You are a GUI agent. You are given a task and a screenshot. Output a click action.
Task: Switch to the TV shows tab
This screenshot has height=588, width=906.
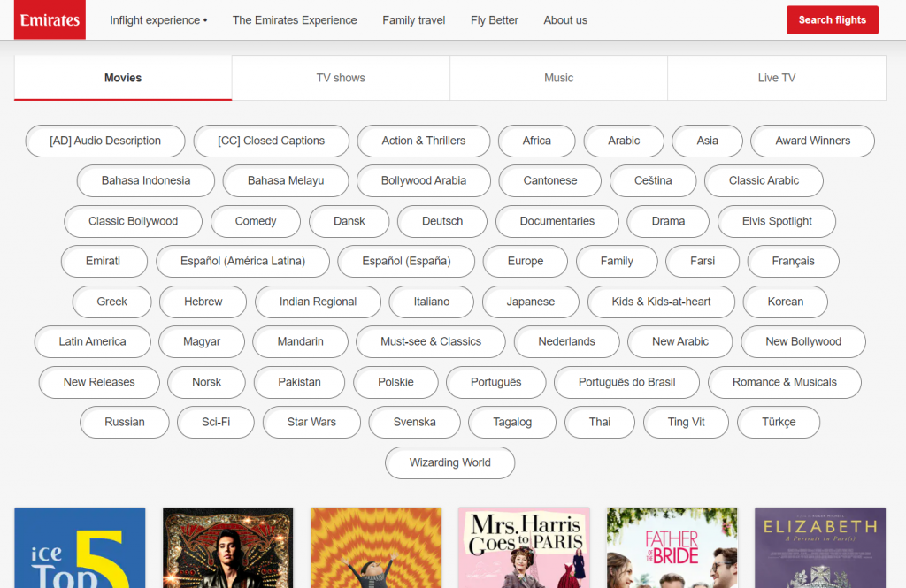[341, 78]
